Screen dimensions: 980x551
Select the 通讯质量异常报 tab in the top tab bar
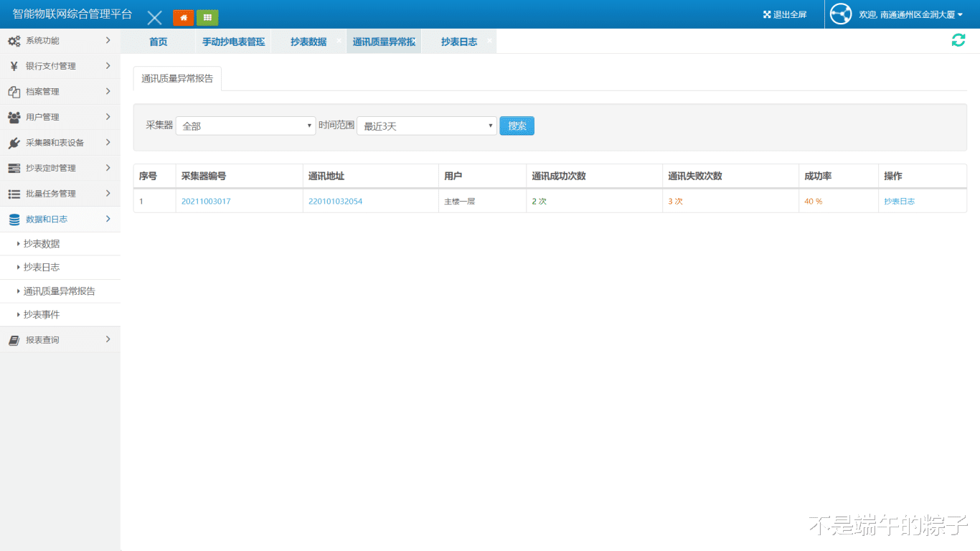(x=384, y=42)
